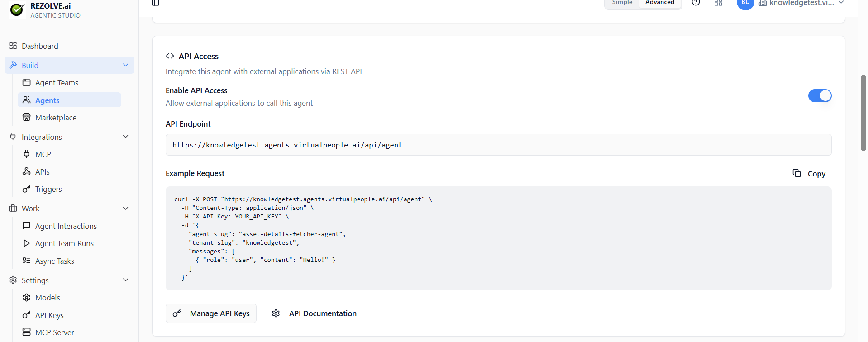Screen dimensions: 868x342
Task: Click the page vertical scrollbar thumb
Action: pos(863,113)
